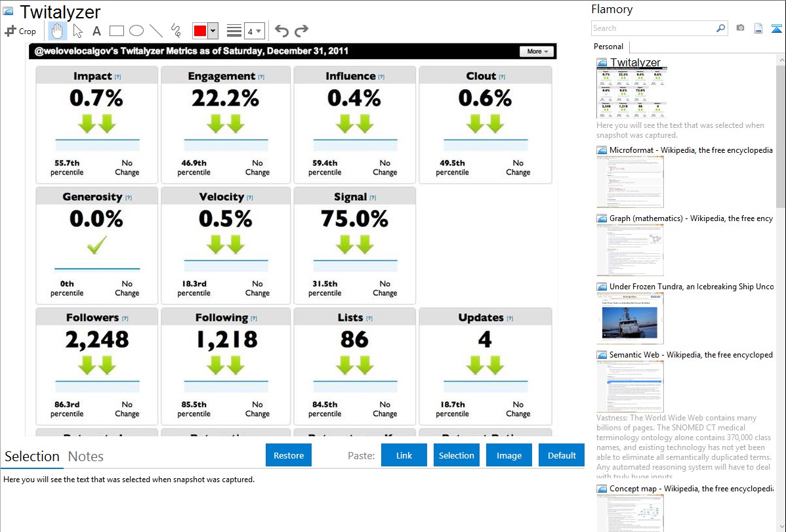Click the help icon beside Following

(x=254, y=318)
